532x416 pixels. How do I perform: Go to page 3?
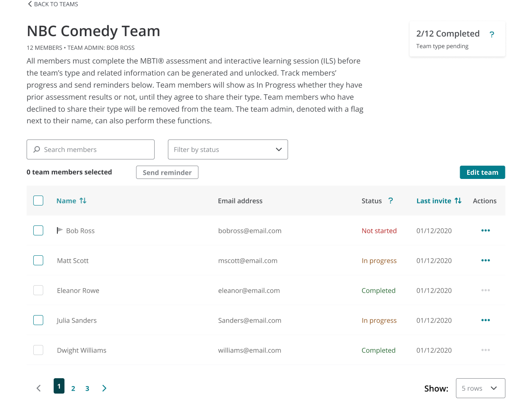click(87, 389)
